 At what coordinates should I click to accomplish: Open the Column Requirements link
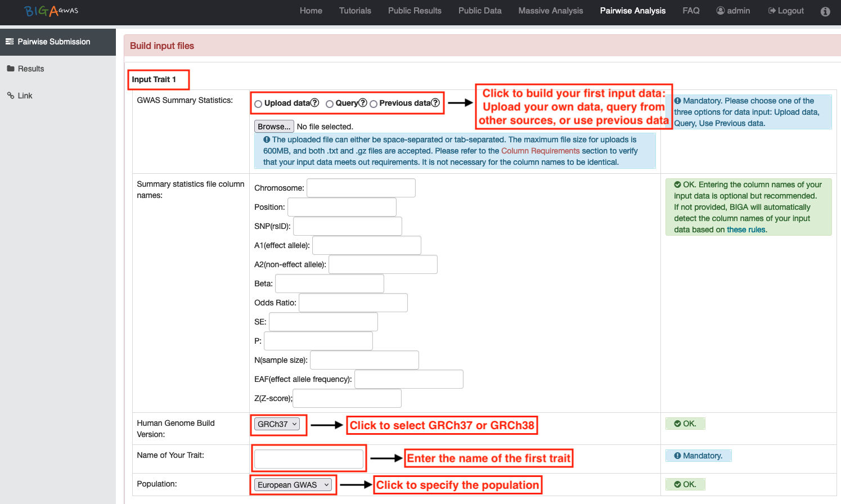coord(540,151)
